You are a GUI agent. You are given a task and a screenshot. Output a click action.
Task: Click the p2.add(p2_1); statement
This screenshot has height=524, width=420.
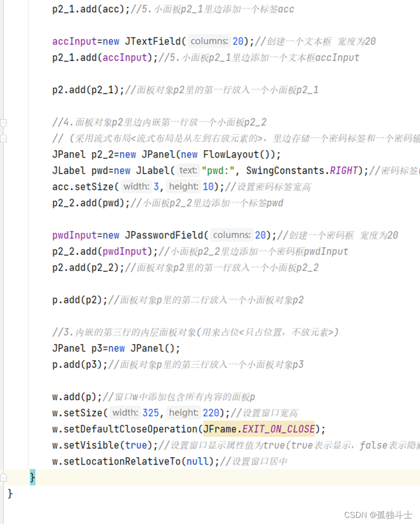(88, 89)
